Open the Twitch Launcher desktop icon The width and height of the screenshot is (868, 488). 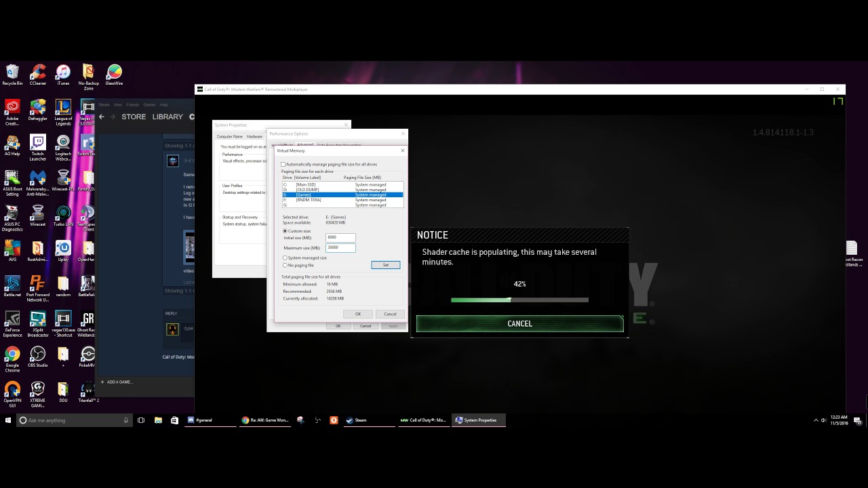38,148
